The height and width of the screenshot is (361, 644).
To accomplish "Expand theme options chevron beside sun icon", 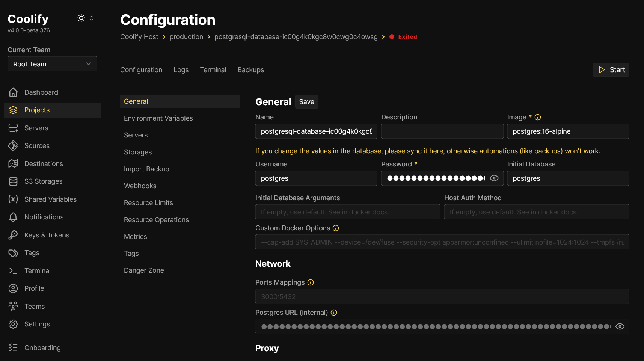I will pyautogui.click(x=92, y=18).
